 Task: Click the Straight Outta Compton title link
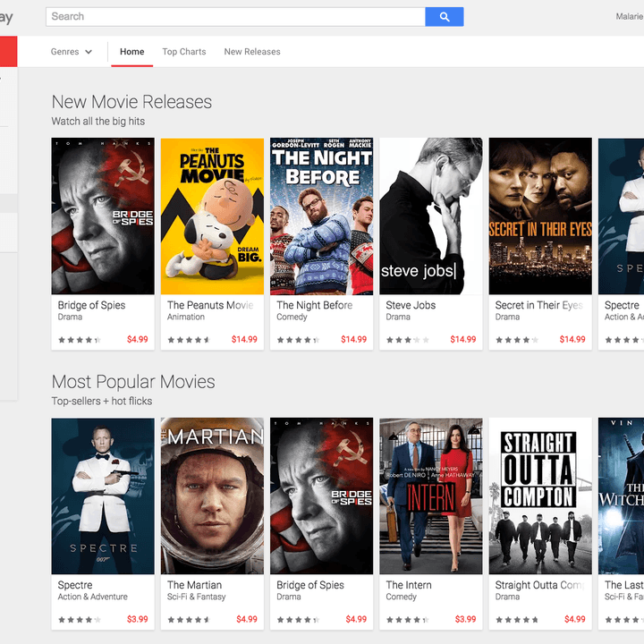[539, 585]
